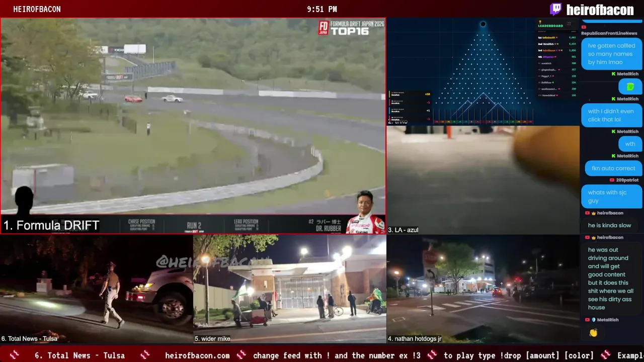The height and width of the screenshot is (362, 644).
Task: Click the "fkn auto correct" message
Action: point(613,168)
